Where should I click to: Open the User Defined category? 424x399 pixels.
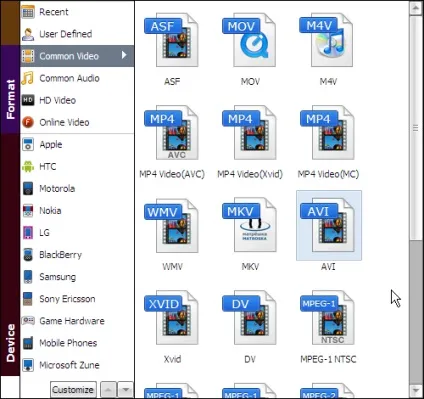click(77, 34)
